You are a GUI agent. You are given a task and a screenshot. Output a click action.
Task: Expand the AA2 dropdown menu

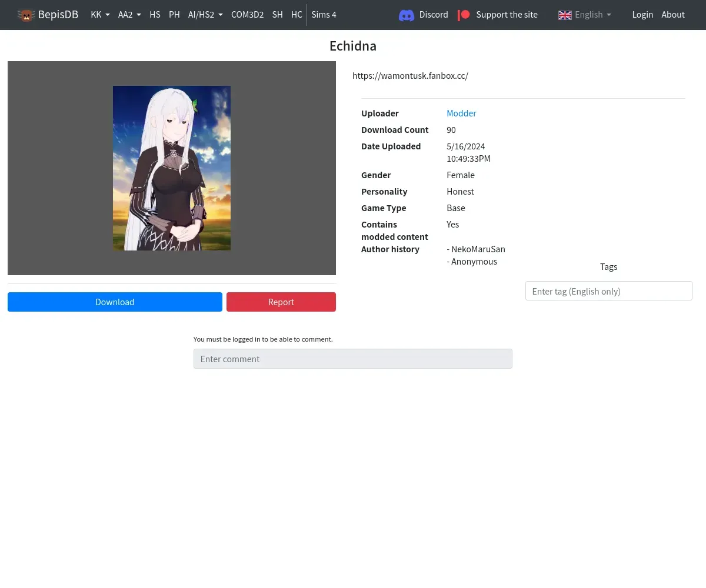pos(129,15)
